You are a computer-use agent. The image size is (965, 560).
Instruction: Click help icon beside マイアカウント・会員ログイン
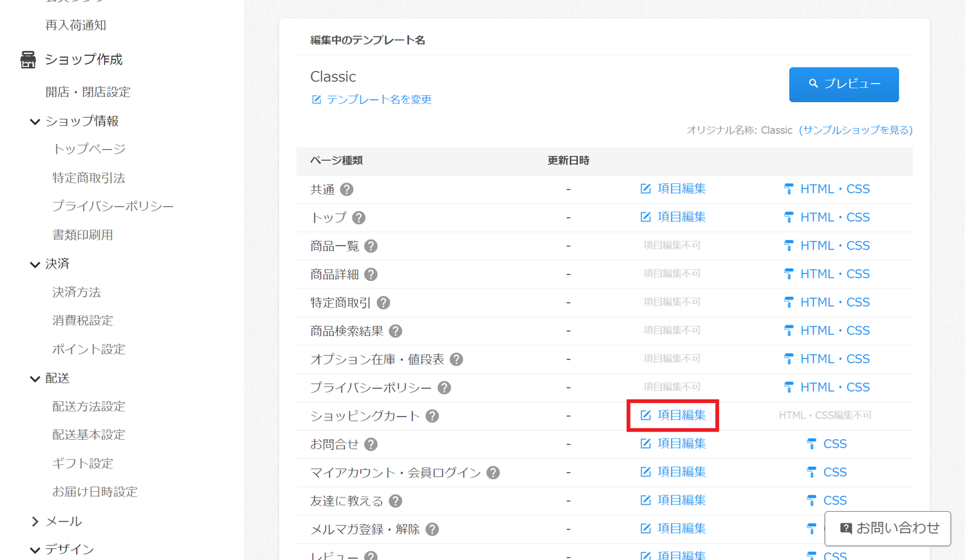tap(493, 473)
